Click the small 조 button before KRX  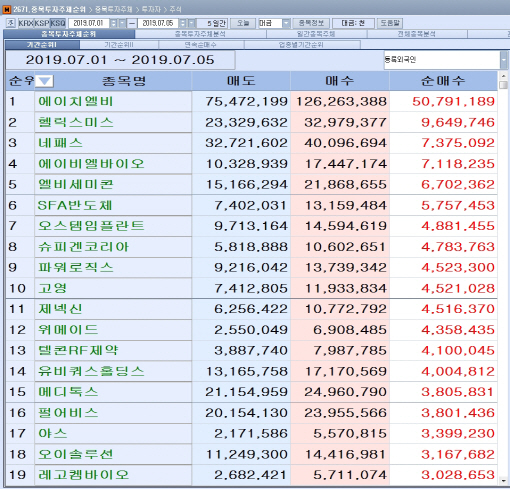point(10,23)
